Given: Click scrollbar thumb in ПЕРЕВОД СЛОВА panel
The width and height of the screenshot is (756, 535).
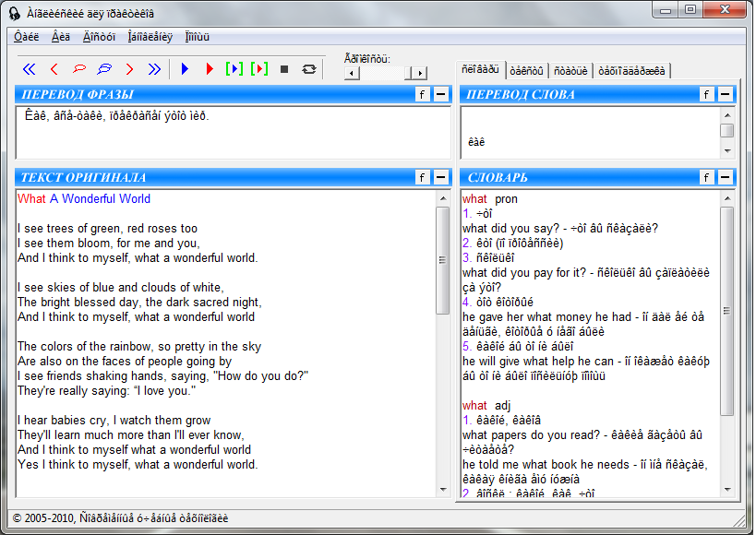Looking at the screenshot, I should click(x=727, y=130).
